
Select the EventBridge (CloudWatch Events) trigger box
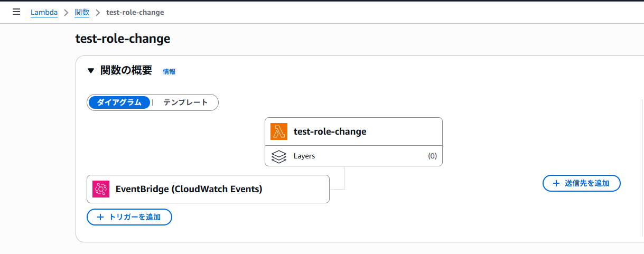[x=208, y=189]
